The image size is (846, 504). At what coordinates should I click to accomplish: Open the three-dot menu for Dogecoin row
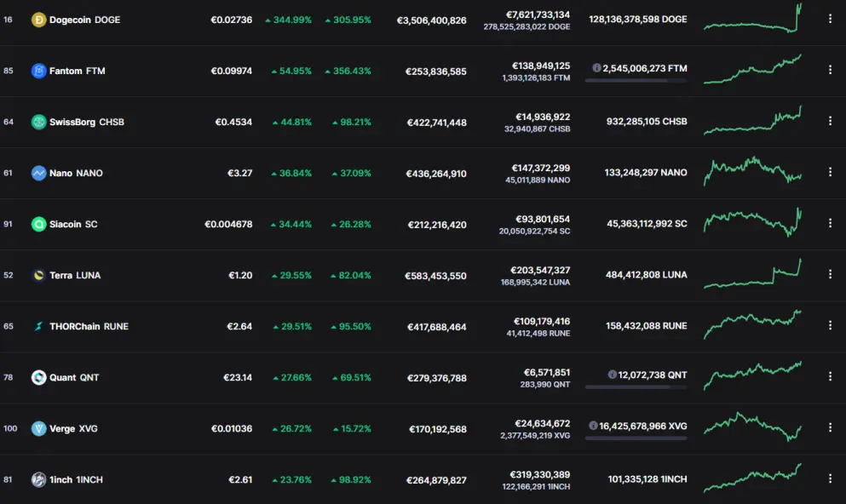830,19
